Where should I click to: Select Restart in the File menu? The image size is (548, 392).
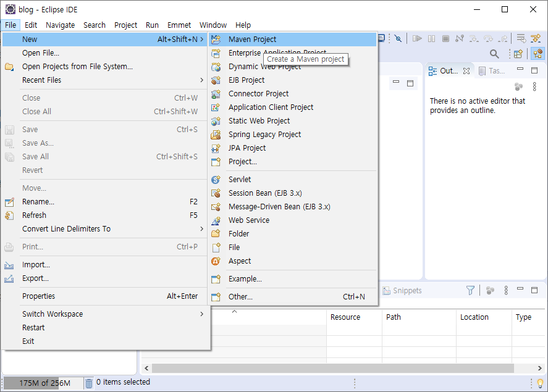105,327
